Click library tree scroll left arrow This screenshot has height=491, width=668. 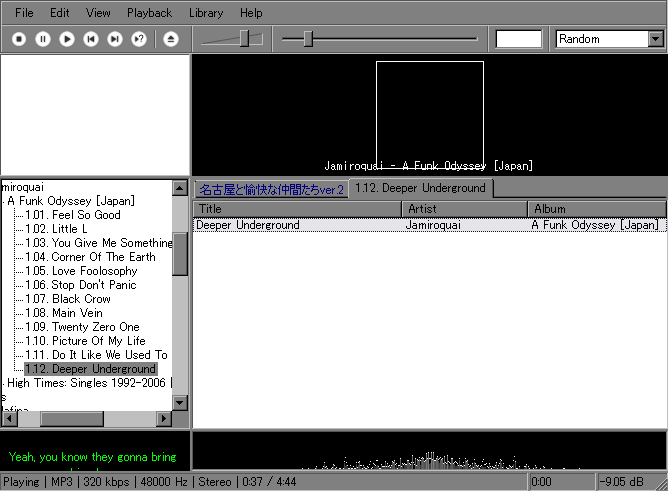(9, 419)
